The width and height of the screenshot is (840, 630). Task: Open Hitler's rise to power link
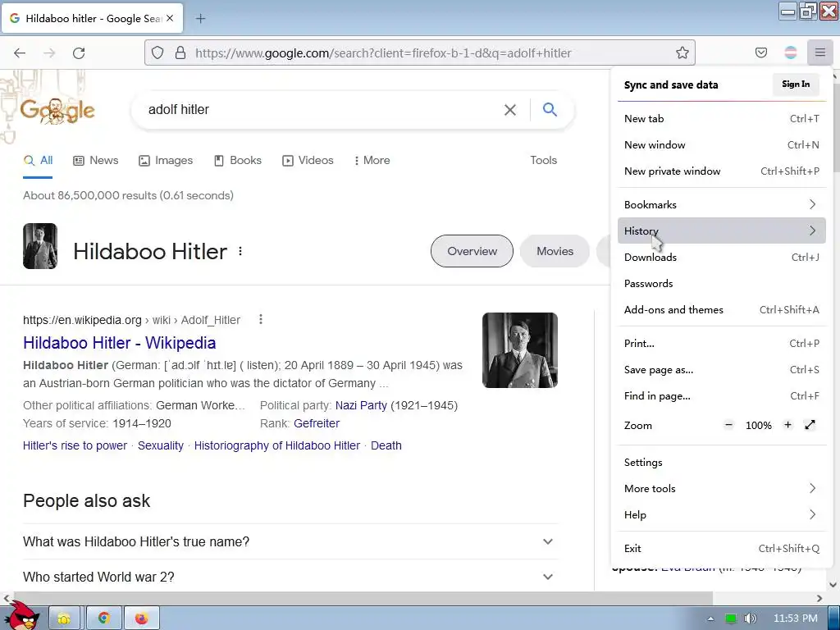75,445
